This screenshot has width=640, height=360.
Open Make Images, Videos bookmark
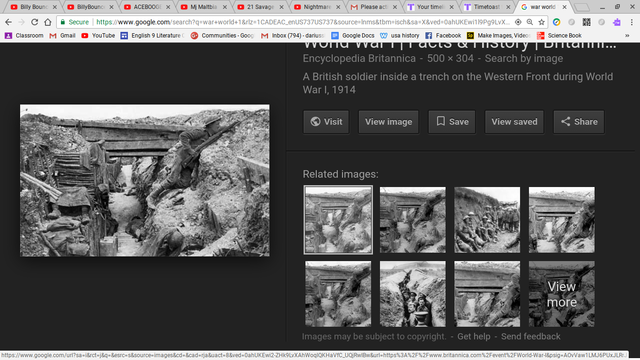coord(499,36)
